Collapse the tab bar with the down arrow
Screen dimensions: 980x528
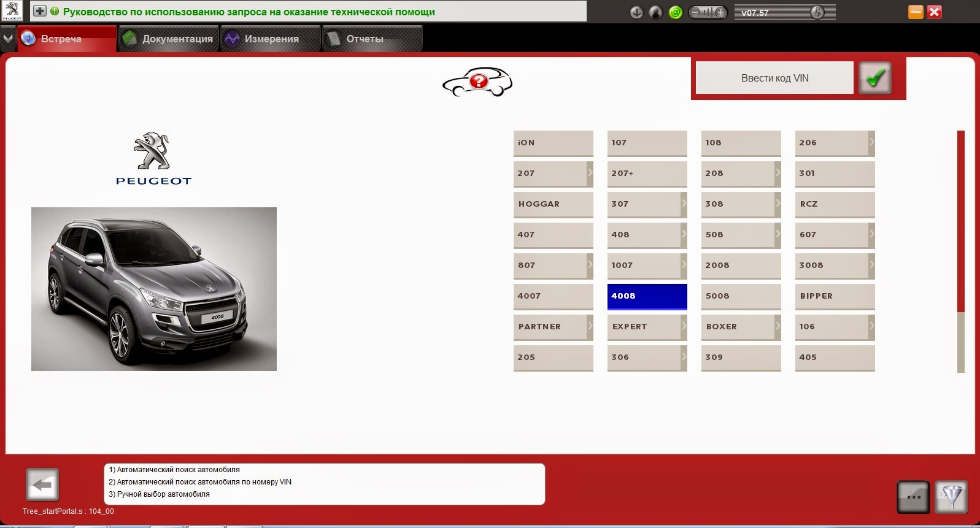(x=8, y=39)
